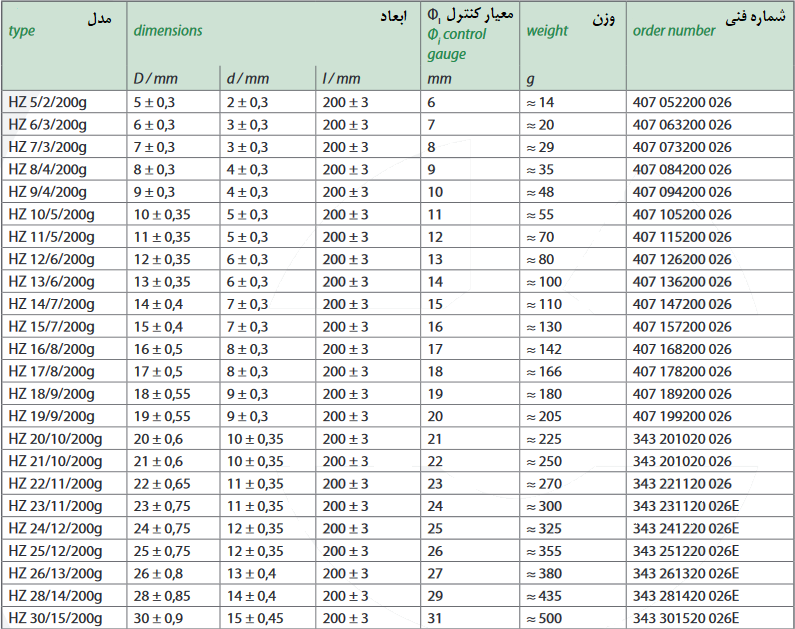Click weight value '≈ 100'
This screenshot has height=629, width=795.
click(x=544, y=282)
